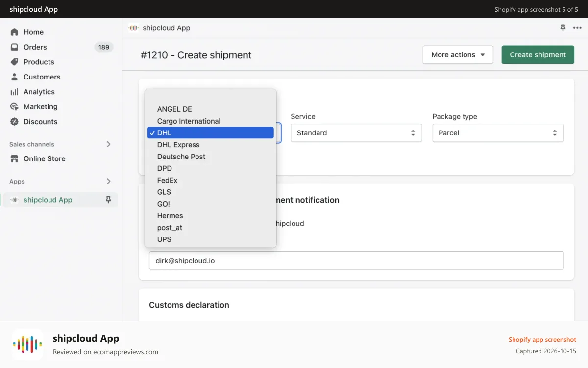Image resolution: width=588 pixels, height=368 pixels.
Task: Choose post_at carrier option
Action: click(x=211, y=228)
